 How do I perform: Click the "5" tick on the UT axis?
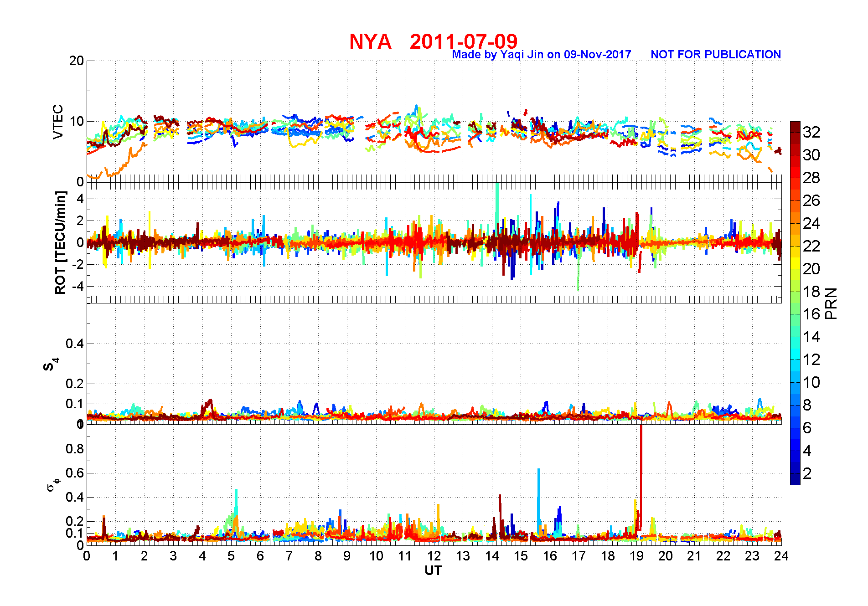pyautogui.click(x=231, y=556)
